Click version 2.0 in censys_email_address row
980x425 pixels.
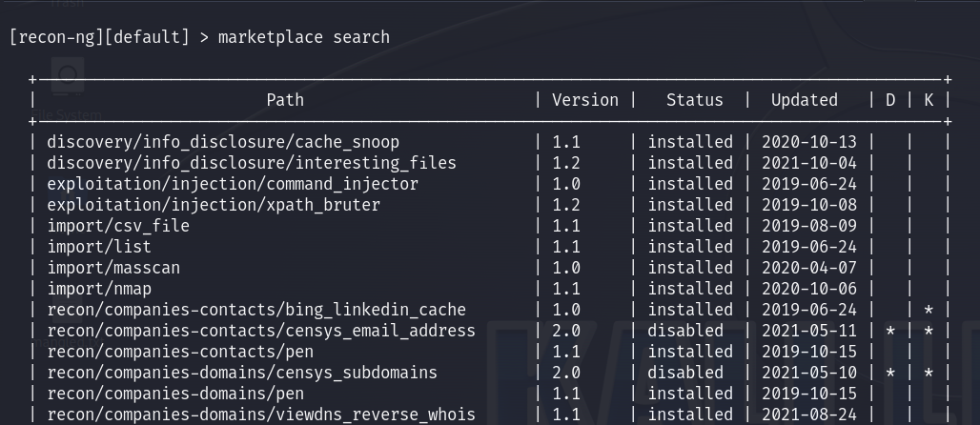tap(566, 331)
